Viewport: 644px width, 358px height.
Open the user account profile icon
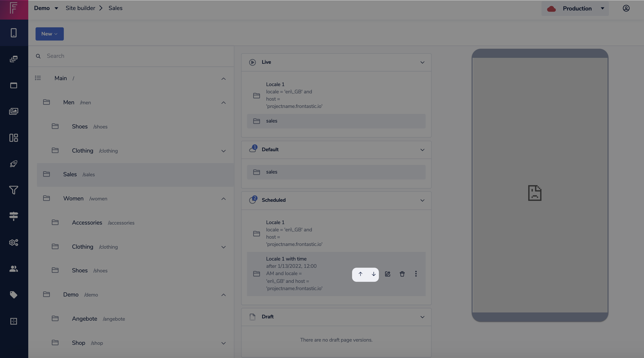626,8
